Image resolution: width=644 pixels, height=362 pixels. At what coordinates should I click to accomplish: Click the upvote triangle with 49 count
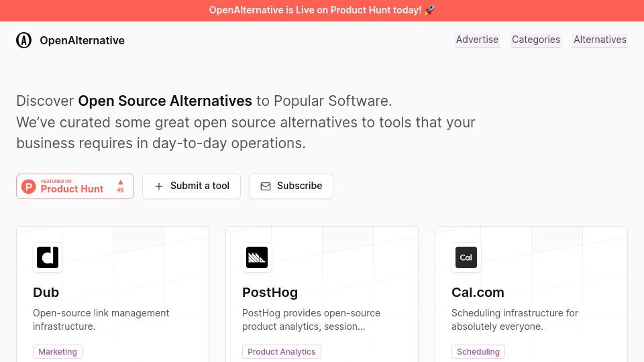(120, 186)
